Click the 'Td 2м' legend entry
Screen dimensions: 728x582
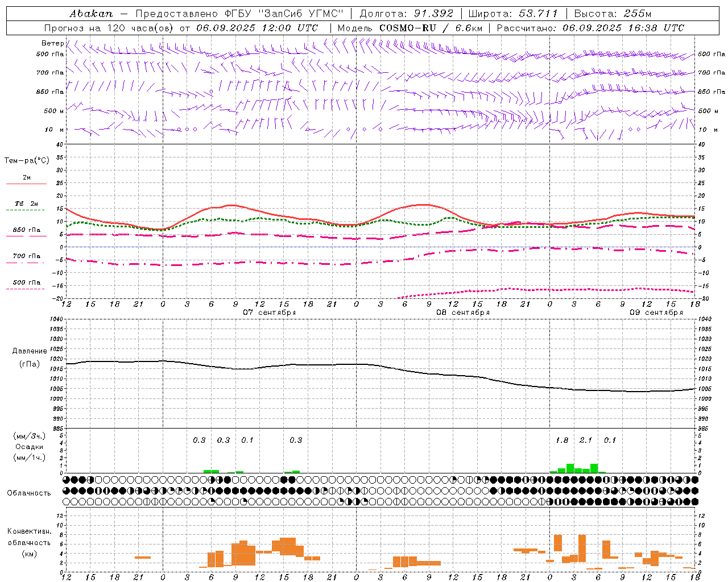coord(27,203)
